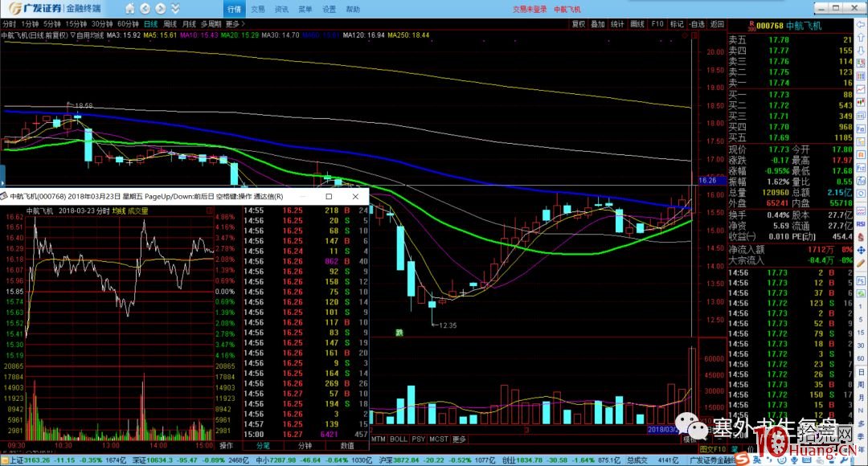The image size is (868, 466).
Task: Switch chart to 60分钟 period
Action: pos(128,24)
